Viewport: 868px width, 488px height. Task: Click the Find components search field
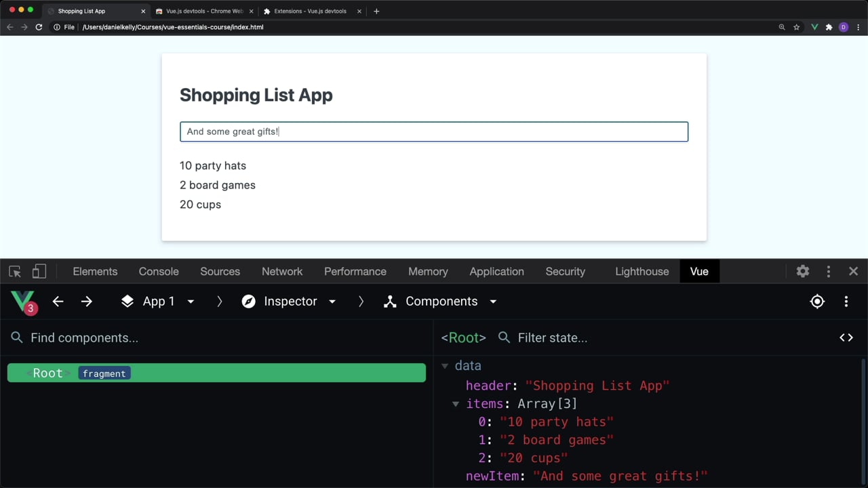coord(217,338)
